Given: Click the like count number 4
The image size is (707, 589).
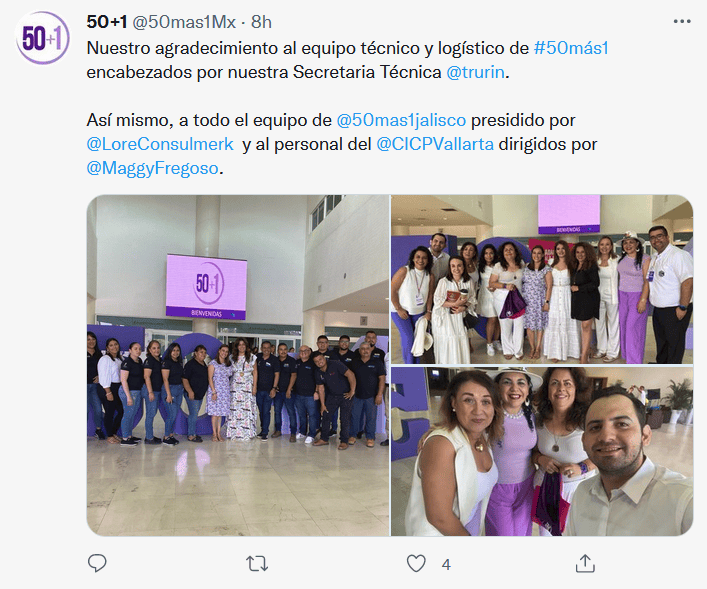Looking at the screenshot, I should (x=446, y=564).
